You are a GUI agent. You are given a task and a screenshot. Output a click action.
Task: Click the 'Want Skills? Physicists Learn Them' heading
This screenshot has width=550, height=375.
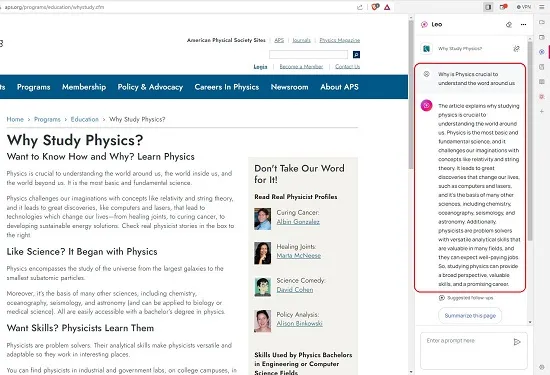point(80,328)
